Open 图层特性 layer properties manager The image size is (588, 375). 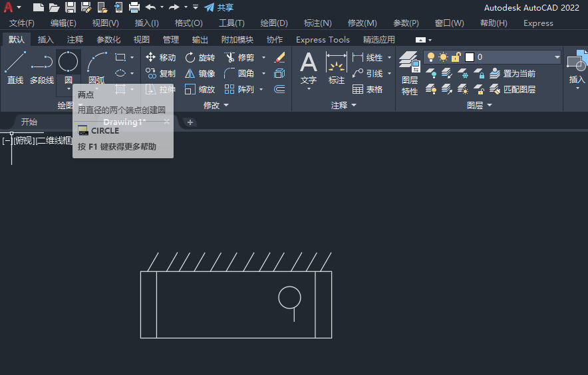tap(410, 73)
